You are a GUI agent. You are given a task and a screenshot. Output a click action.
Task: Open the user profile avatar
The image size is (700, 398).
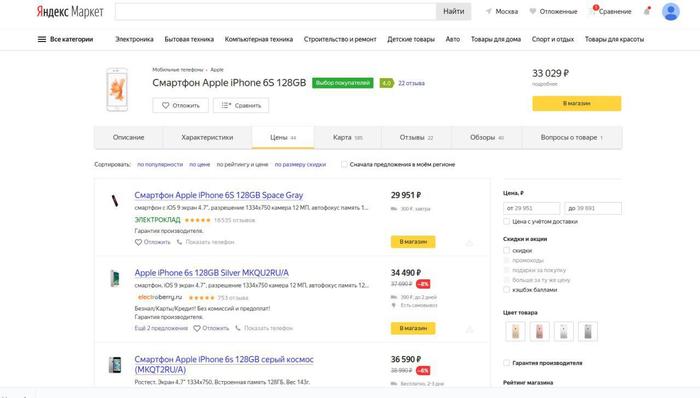[671, 12]
